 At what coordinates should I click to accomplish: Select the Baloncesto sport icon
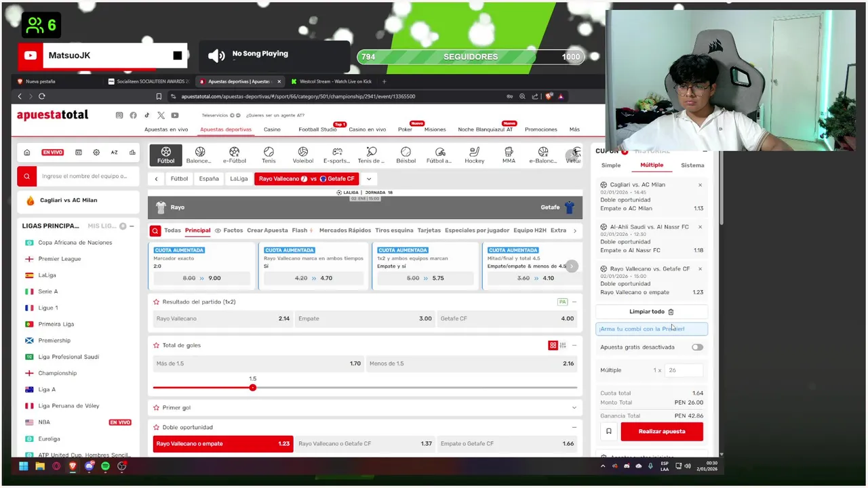coord(199,155)
